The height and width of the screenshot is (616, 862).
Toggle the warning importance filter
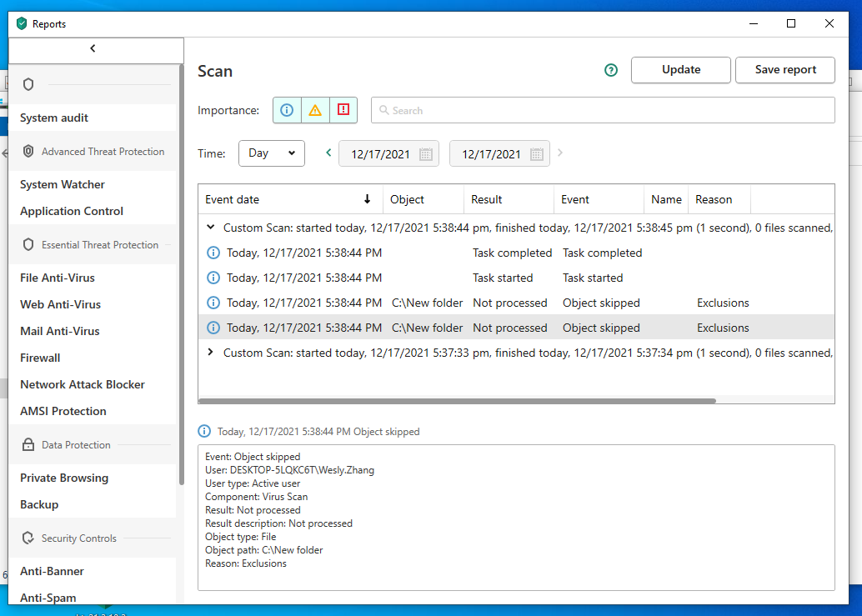[x=315, y=110]
